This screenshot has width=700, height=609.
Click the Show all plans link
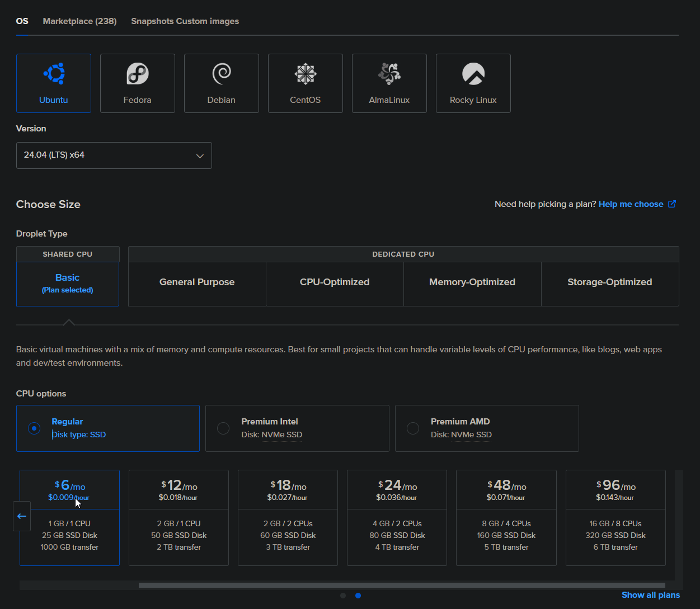[x=650, y=595]
